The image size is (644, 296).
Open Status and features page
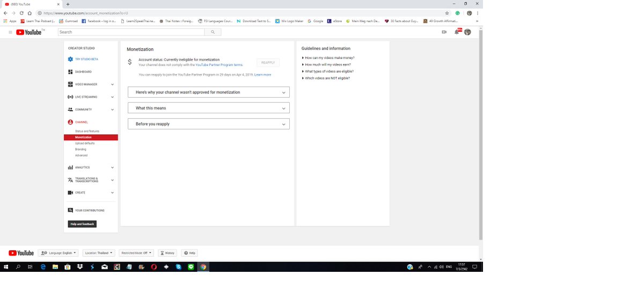tap(87, 131)
